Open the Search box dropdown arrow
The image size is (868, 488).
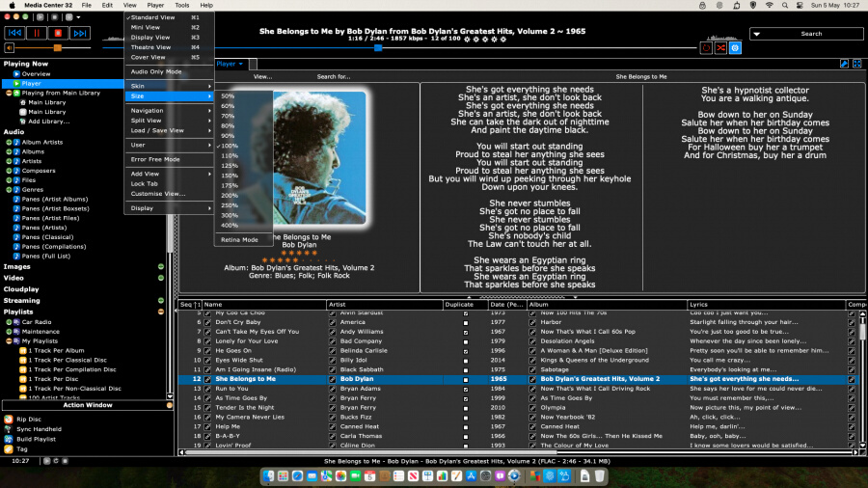coord(757,34)
